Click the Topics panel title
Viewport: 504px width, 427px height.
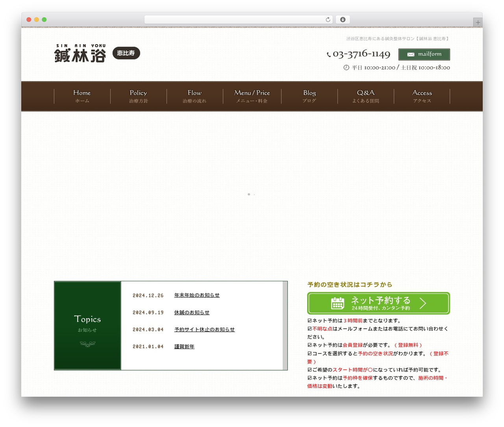87,319
